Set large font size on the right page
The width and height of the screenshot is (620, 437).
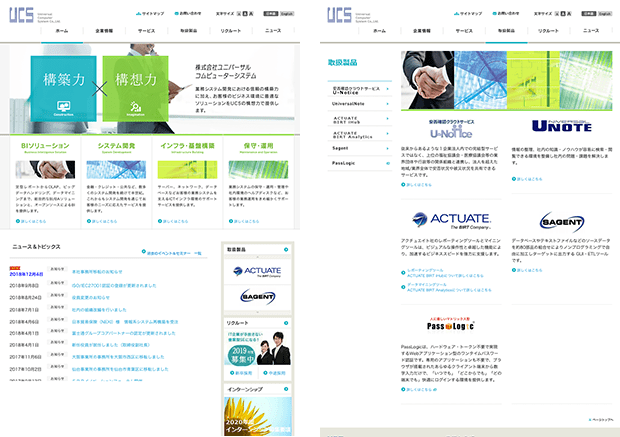point(569,13)
